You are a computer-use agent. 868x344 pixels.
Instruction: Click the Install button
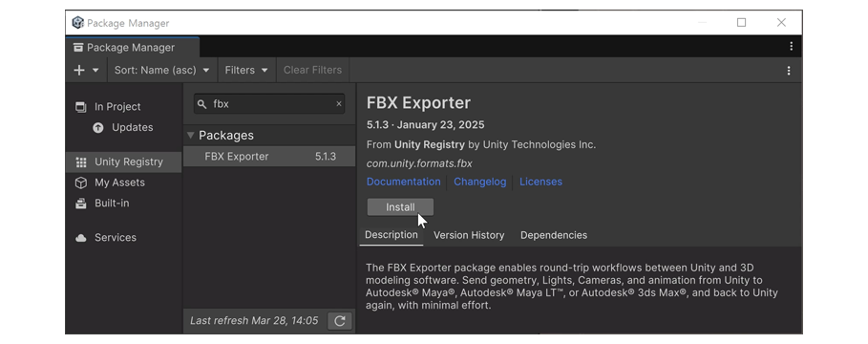(400, 207)
